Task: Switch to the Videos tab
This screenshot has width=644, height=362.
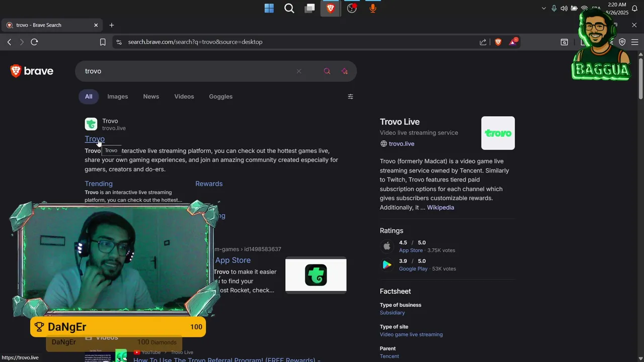Action: (x=184, y=97)
